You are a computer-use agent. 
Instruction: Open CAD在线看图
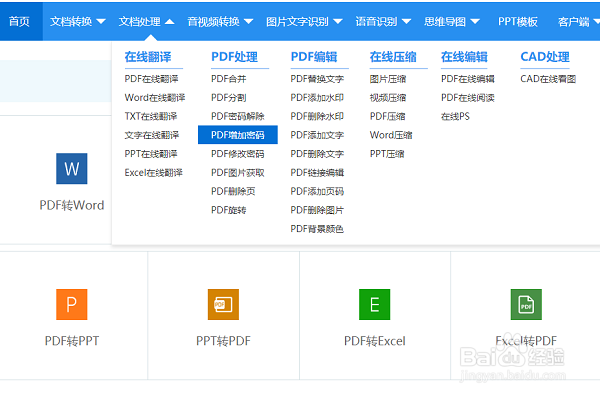548,79
